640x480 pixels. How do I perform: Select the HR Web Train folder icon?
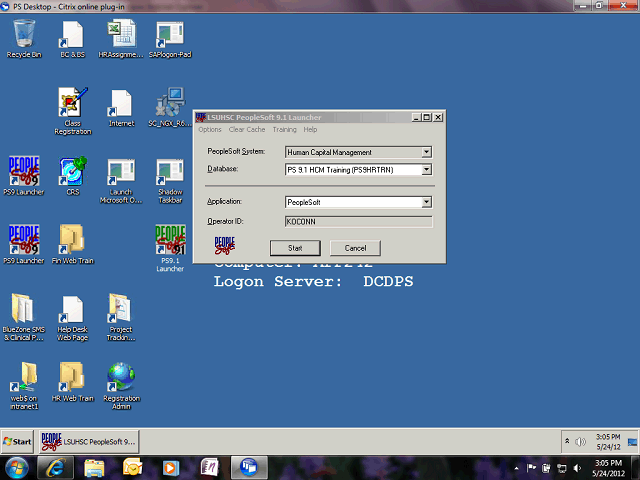coord(73,382)
